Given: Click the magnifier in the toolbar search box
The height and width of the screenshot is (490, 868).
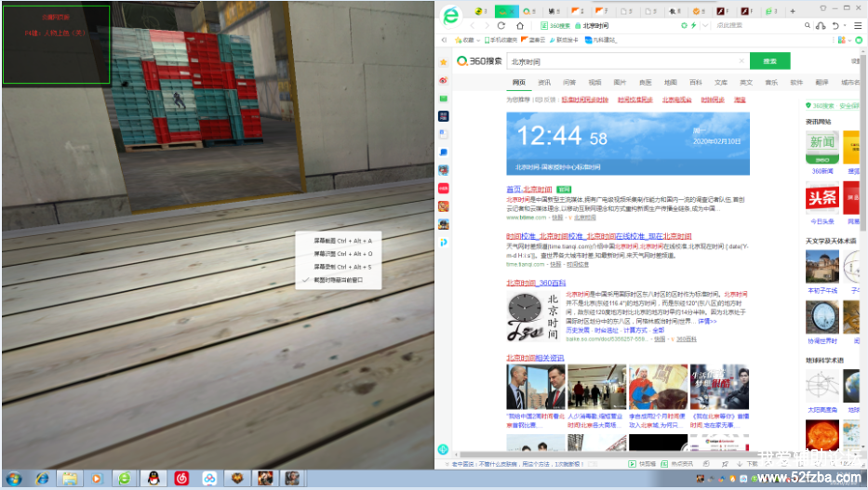Looking at the screenshot, I should click(808, 25).
